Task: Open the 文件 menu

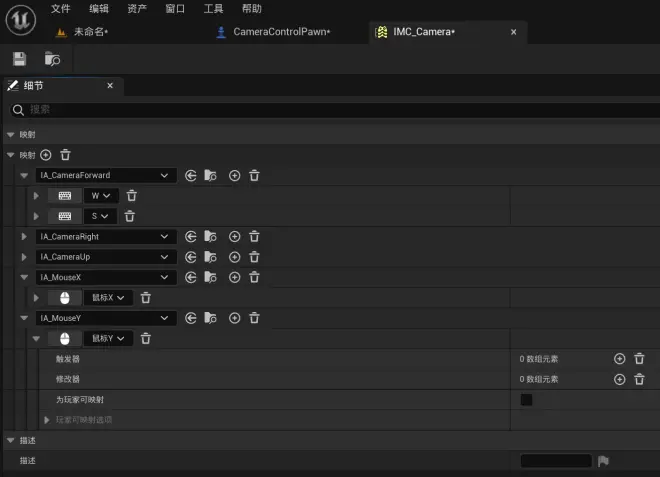Action: 61,8
